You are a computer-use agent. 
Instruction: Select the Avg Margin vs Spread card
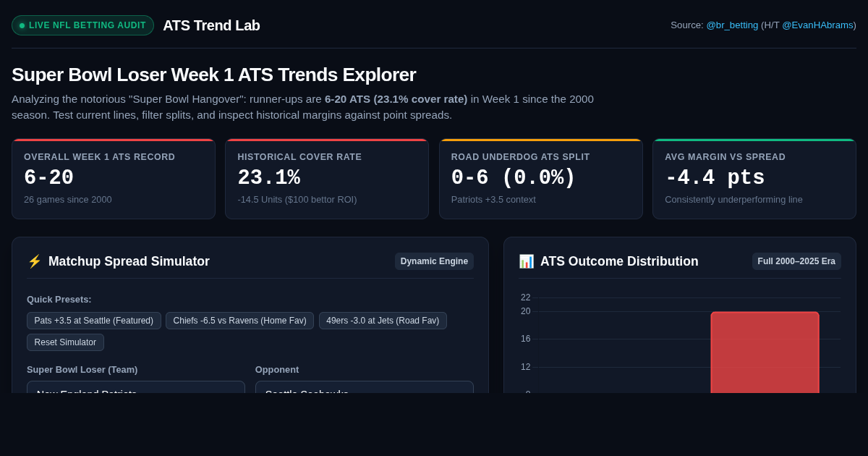pyautogui.click(x=754, y=179)
